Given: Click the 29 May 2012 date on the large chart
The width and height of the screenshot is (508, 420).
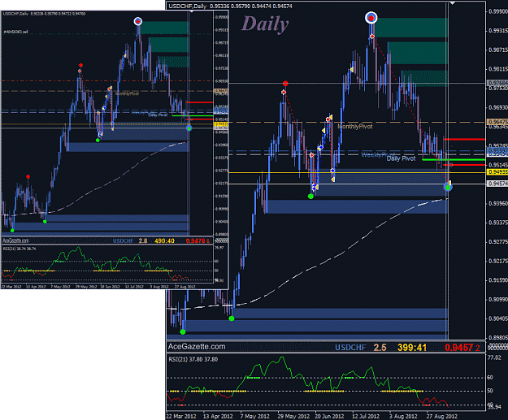Looking at the screenshot, I should tap(293, 416).
